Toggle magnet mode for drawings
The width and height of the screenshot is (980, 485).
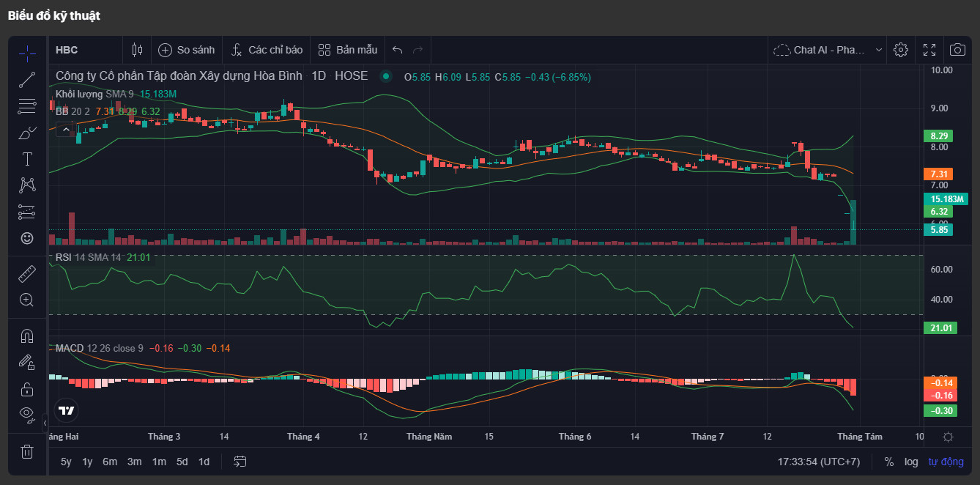(27, 336)
